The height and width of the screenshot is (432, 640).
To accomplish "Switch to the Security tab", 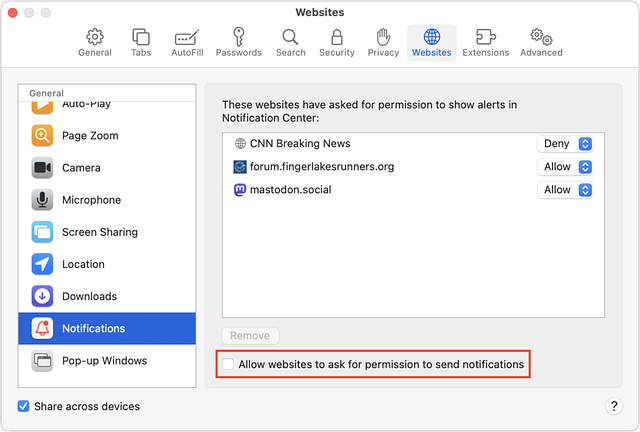I will click(x=337, y=42).
